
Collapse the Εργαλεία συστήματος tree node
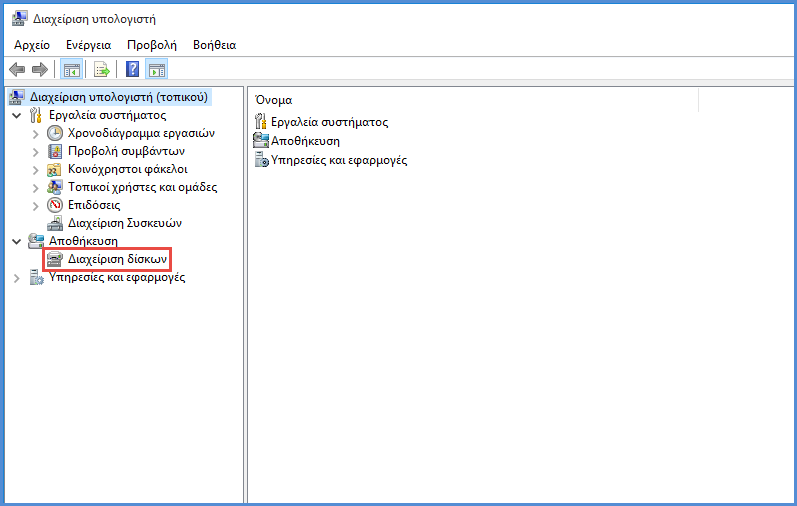point(17,115)
